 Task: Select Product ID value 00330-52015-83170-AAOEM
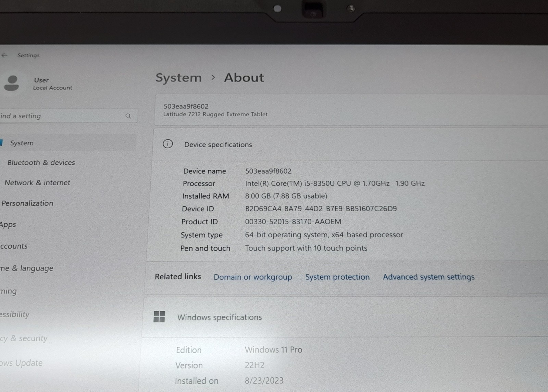click(x=293, y=222)
